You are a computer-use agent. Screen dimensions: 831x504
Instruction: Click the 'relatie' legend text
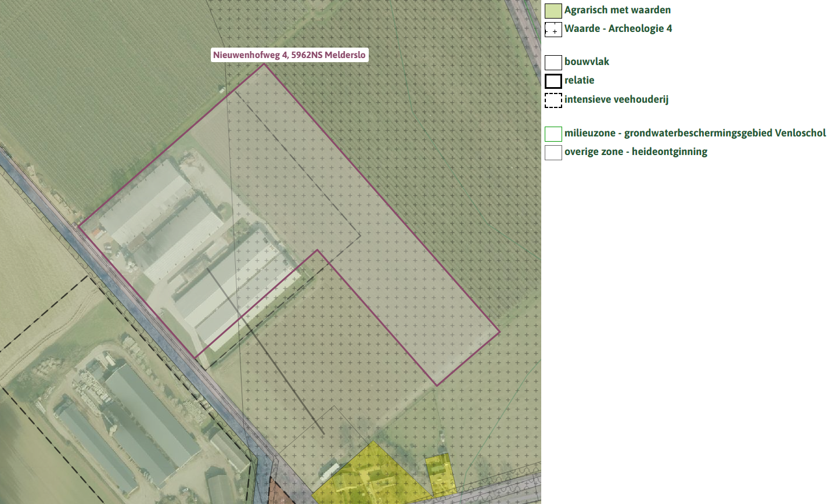coord(579,80)
